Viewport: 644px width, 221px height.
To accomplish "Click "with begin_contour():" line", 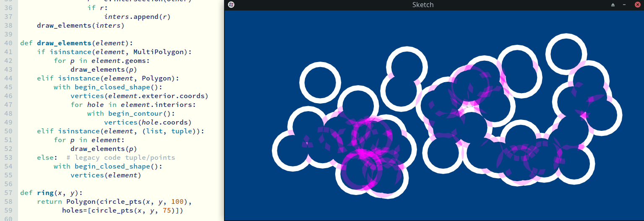I will tap(131, 114).
